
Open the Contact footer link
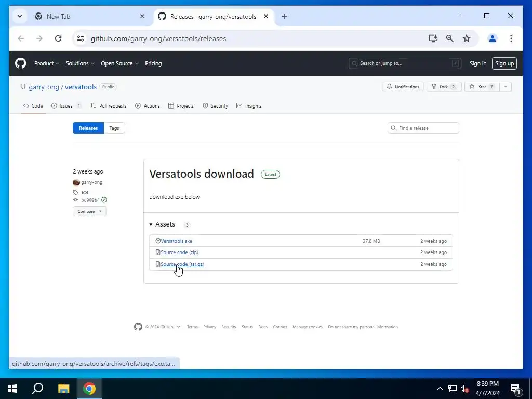(280, 327)
